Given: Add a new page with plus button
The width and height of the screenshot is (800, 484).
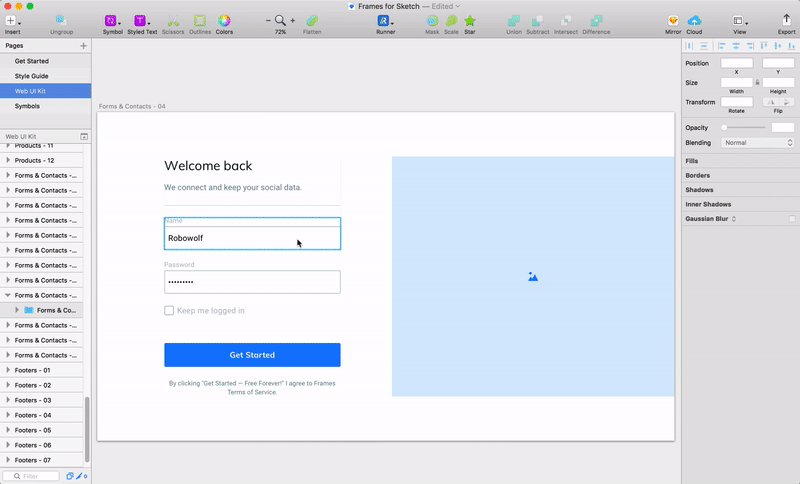Looking at the screenshot, I should click(84, 45).
